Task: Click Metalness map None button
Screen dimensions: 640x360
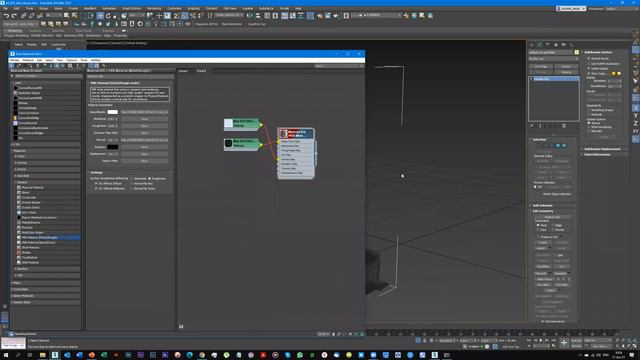Action: [x=144, y=119]
